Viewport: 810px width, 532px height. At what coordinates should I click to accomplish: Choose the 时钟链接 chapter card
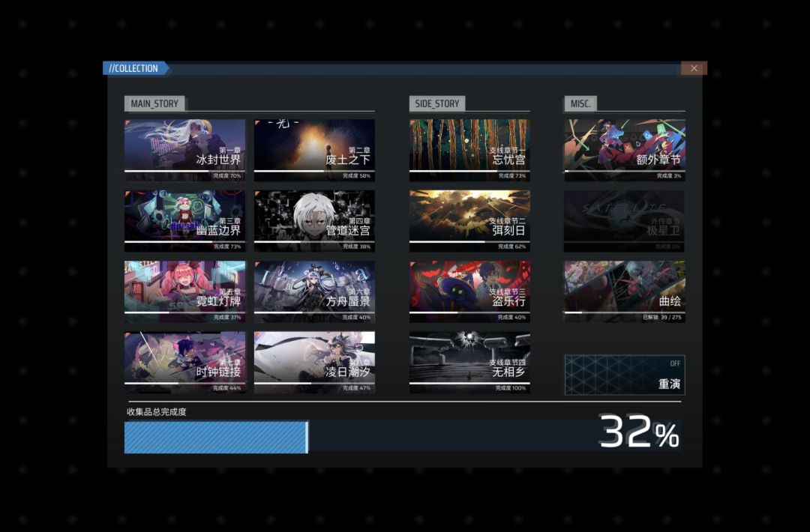(x=185, y=362)
